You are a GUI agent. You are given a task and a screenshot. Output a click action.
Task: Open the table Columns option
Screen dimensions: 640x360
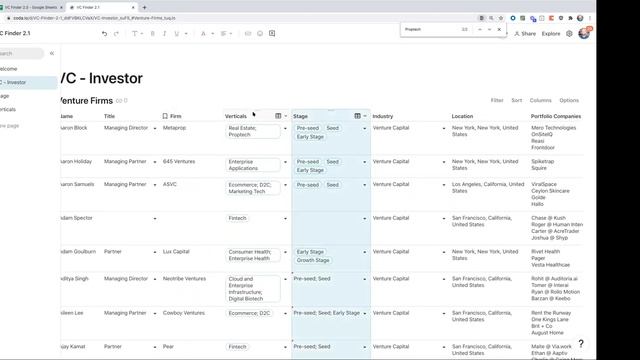tap(540, 100)
